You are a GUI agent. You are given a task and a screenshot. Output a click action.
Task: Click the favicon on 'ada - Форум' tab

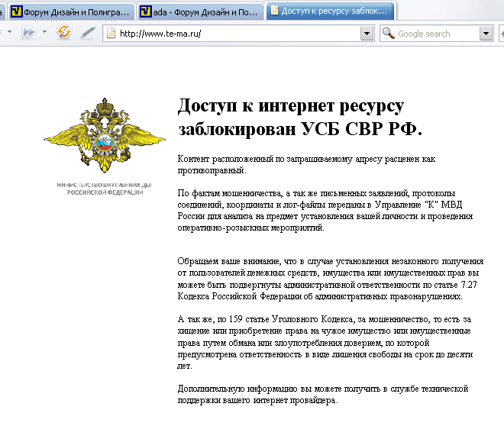(x=146, y=12)
